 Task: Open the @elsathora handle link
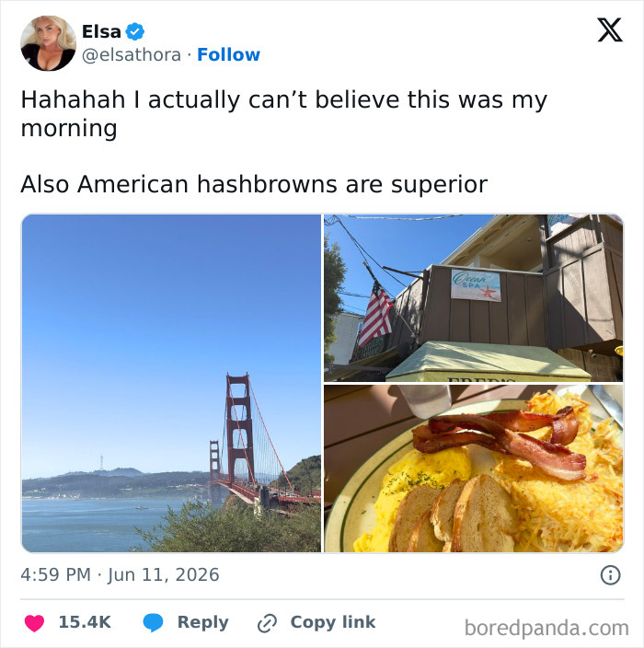[132, 54]
